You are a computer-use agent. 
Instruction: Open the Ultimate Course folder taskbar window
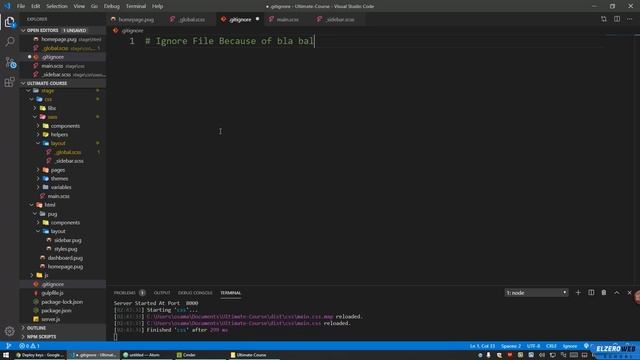[x=253, y=355]
